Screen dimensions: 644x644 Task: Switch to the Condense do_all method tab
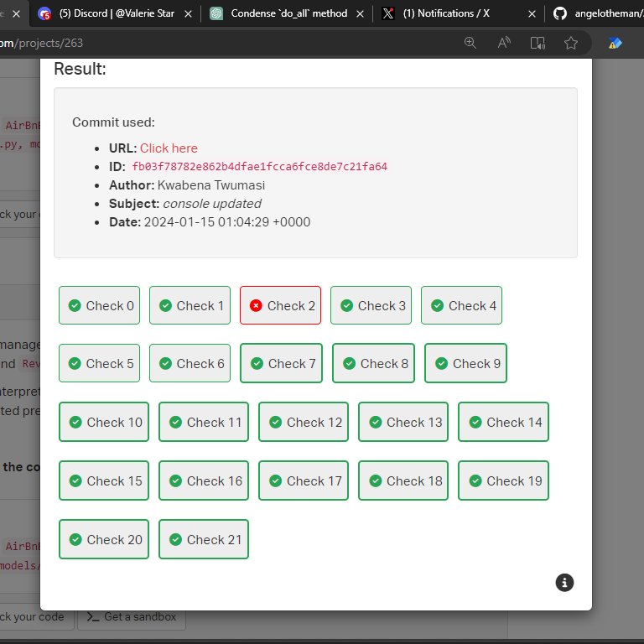(x=288, y=13)
